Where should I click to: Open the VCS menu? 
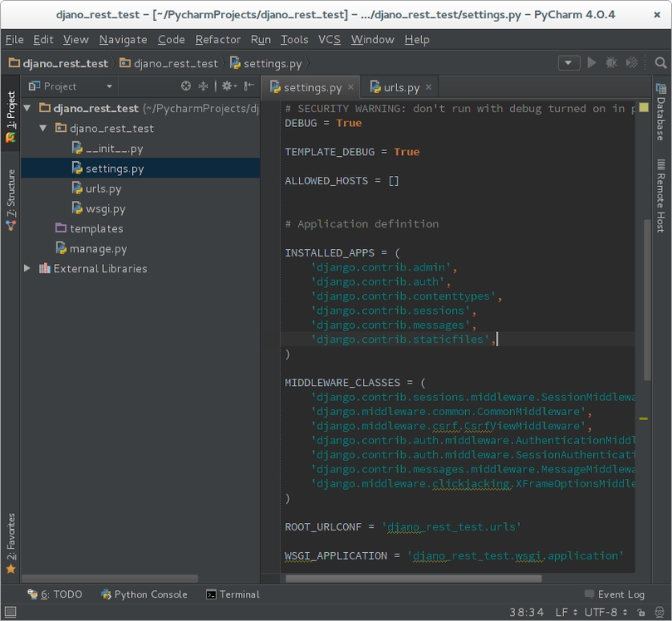coord(329,39)
